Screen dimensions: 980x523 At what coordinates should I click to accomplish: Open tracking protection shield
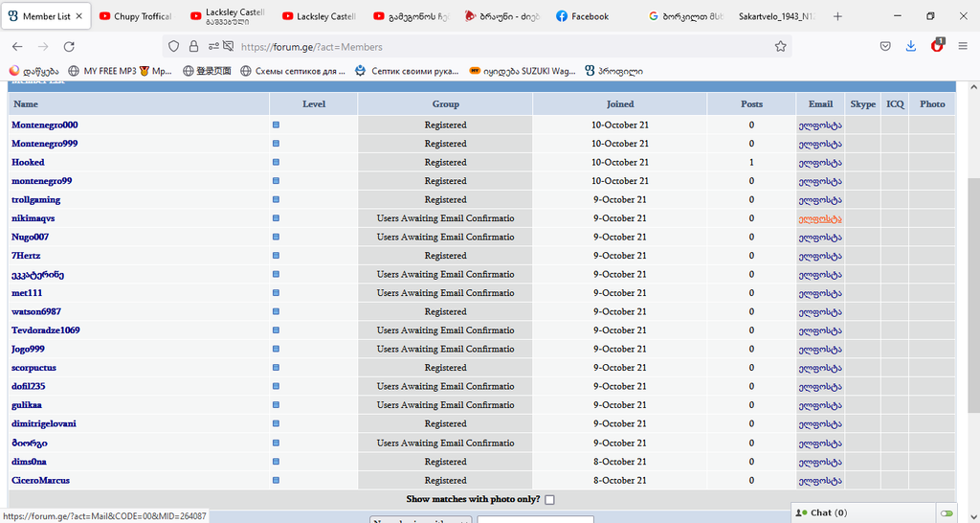pyautogui.click(x=174, y=46)
